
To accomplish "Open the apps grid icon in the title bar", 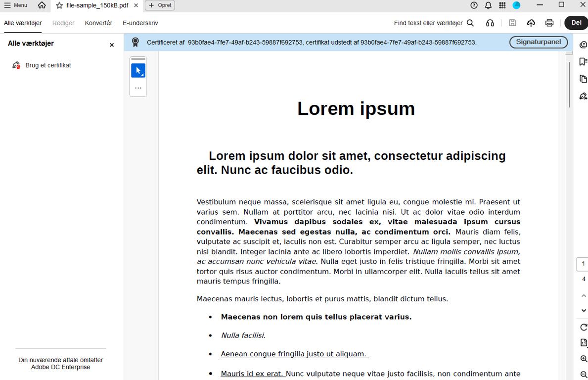I will [502, 5].
